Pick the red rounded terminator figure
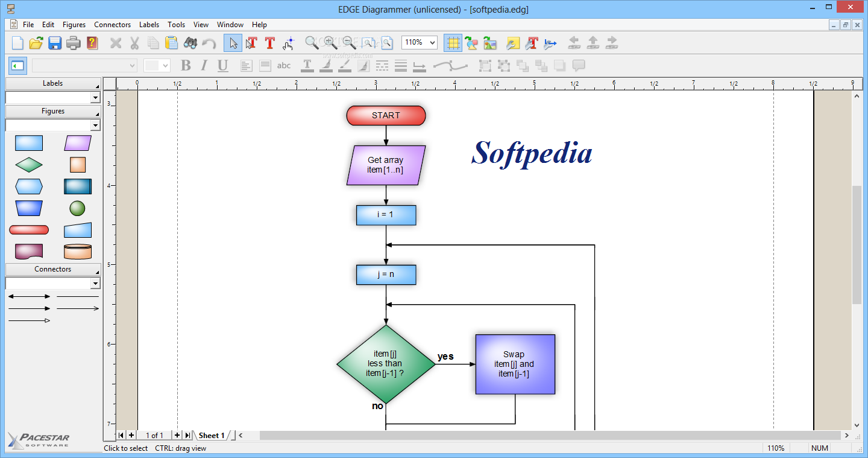Image resolution: width=868 pixels, height=458 pixels. [29, 230]
